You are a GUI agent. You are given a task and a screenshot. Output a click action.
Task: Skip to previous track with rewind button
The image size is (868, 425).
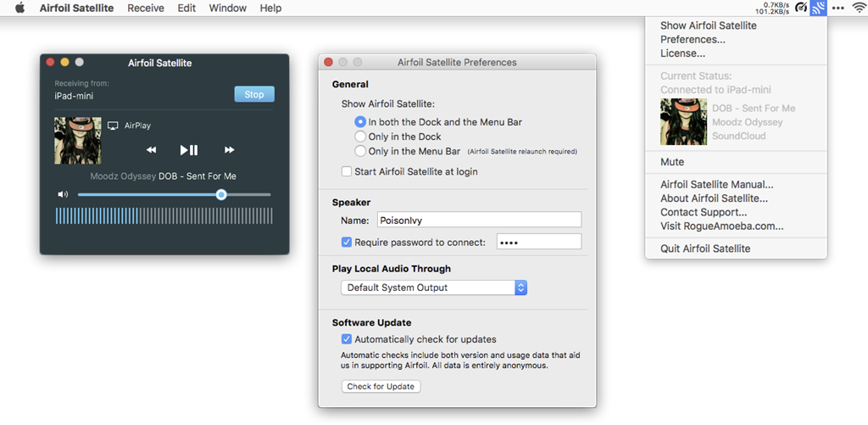click(x=151, y=150)
